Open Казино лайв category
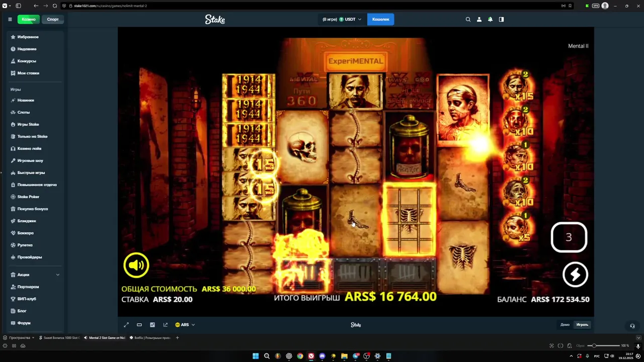Screen dimensions: 644x362 click(x=35, y=148)
